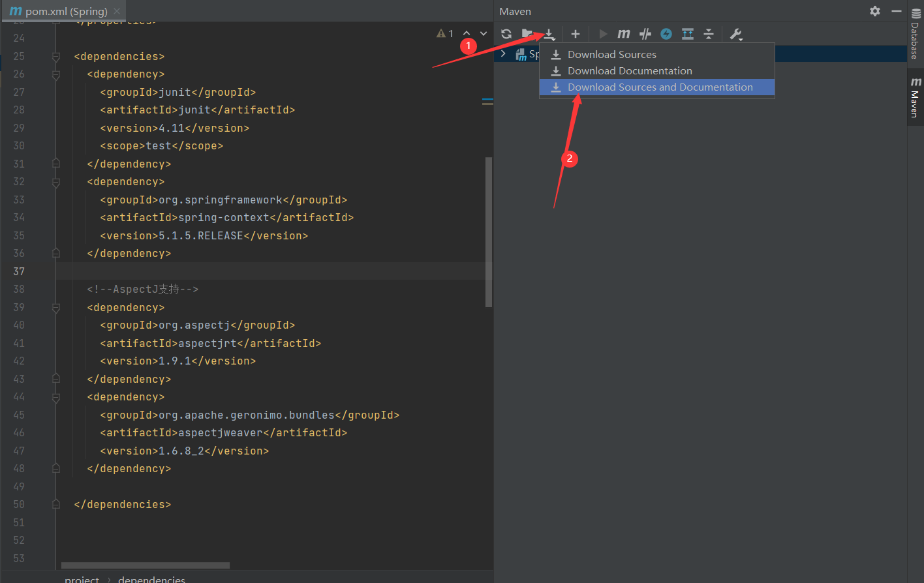Generate sources and update folders icon

527,34
